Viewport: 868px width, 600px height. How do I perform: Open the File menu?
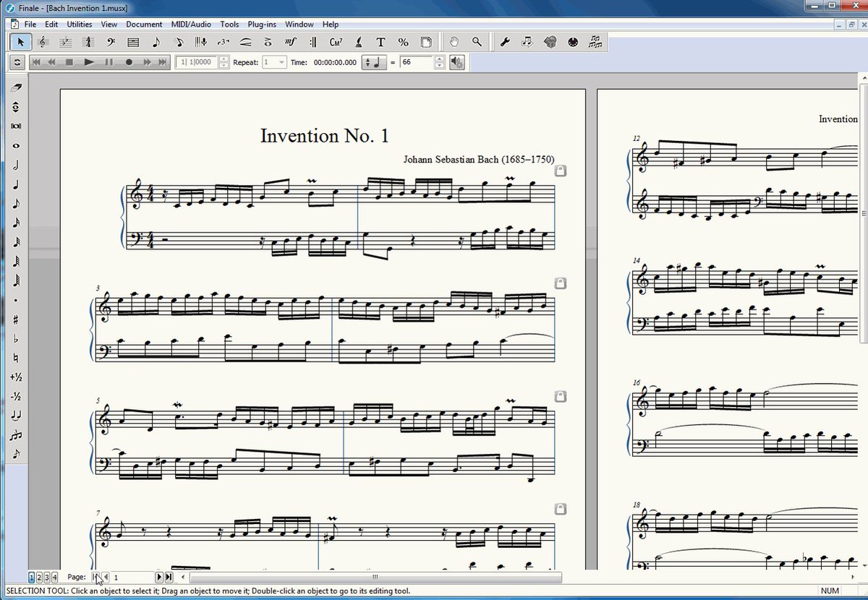[x=30, y=24]
